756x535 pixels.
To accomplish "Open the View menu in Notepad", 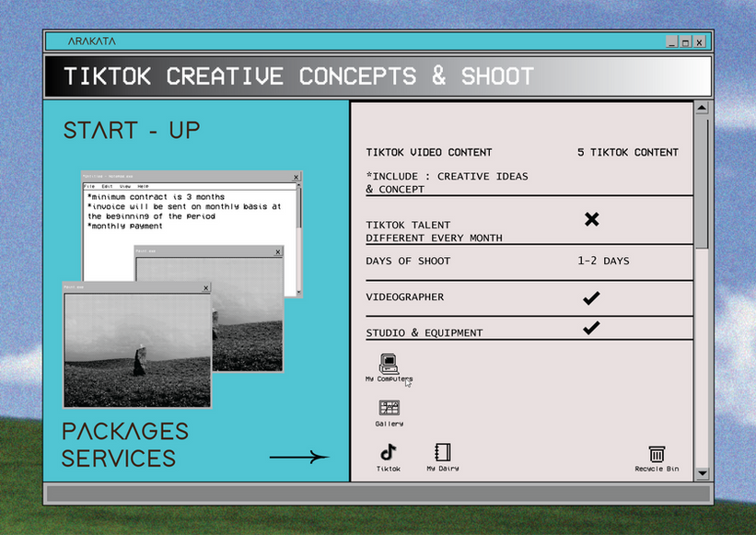I will point(125,186).
